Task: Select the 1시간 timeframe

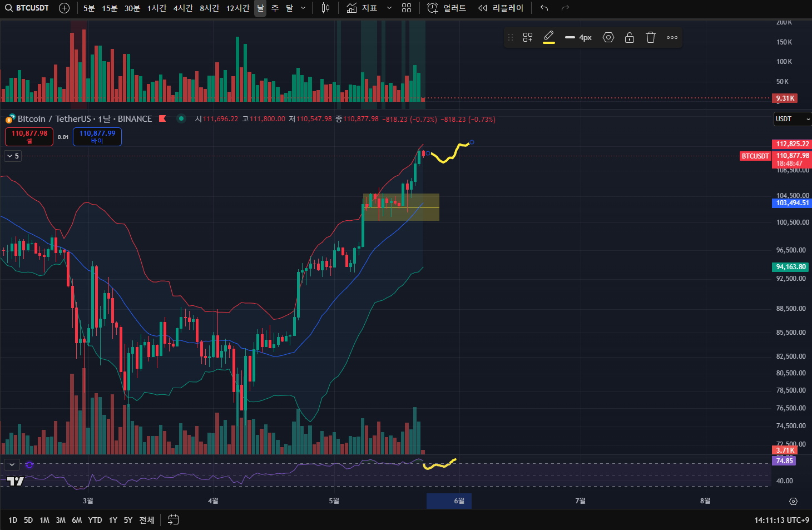Action: (x=157, y=8)
